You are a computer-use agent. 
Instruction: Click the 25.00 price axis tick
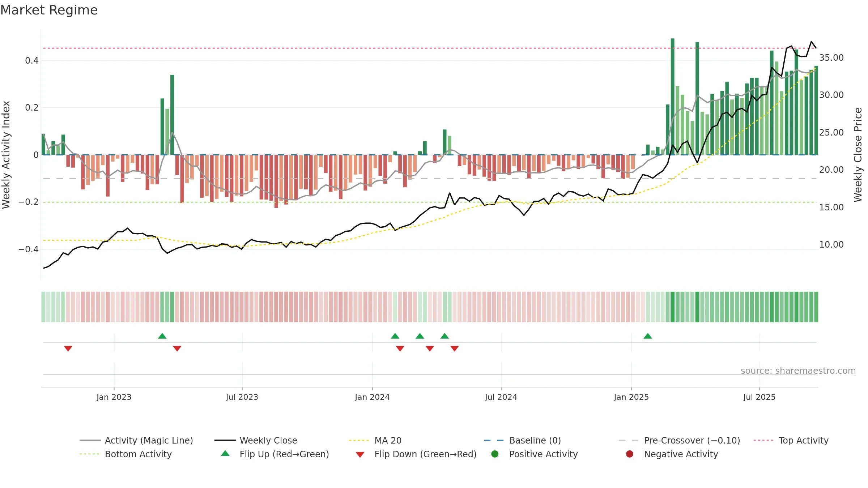(831, 133)
